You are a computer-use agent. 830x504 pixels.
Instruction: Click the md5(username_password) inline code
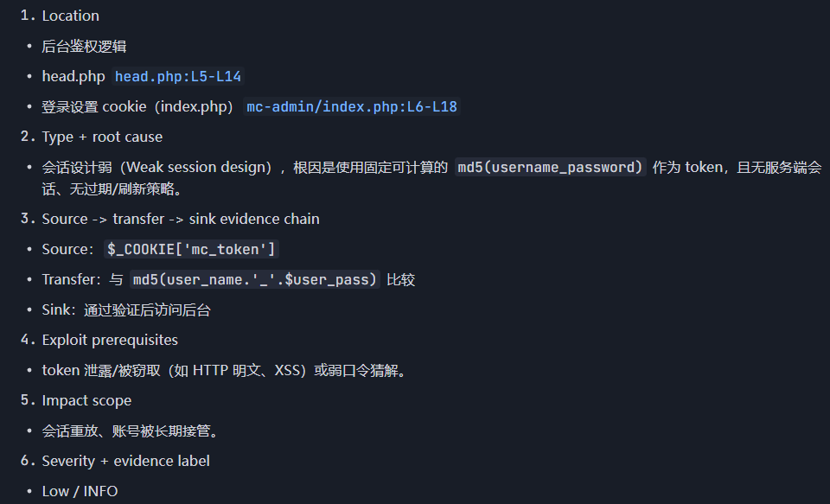(x=550, y=168)
